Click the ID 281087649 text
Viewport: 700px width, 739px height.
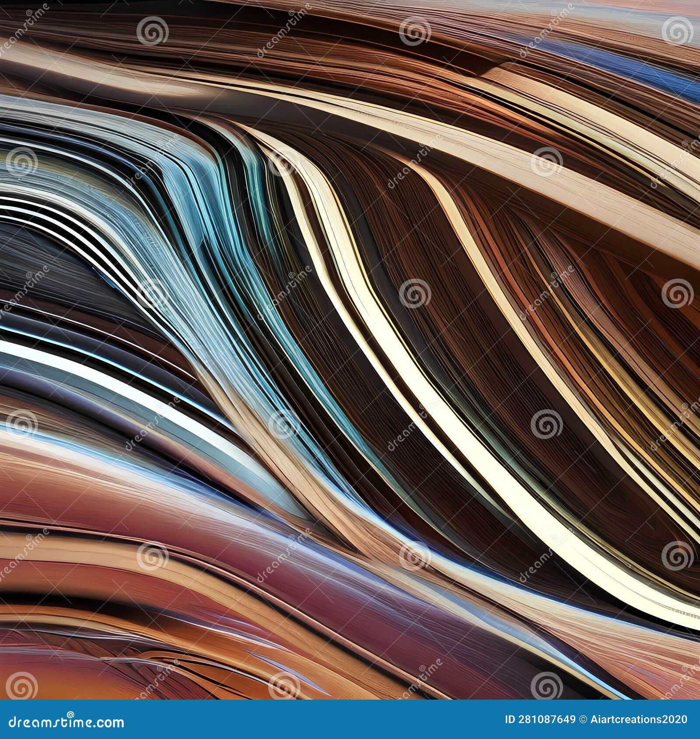pyautogui.click(x=540, y=719)
